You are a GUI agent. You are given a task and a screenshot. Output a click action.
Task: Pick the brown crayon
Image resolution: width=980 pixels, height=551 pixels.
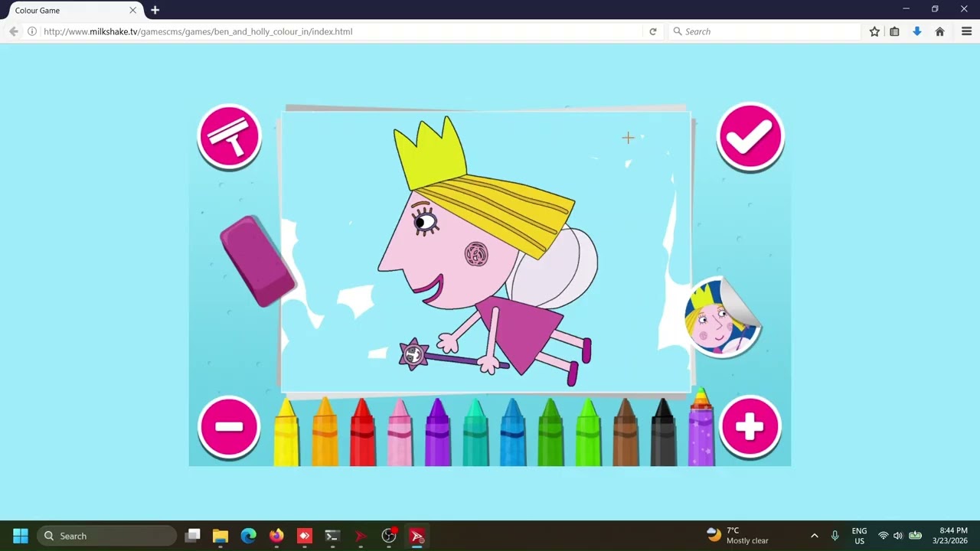click(x=626, y=432)
